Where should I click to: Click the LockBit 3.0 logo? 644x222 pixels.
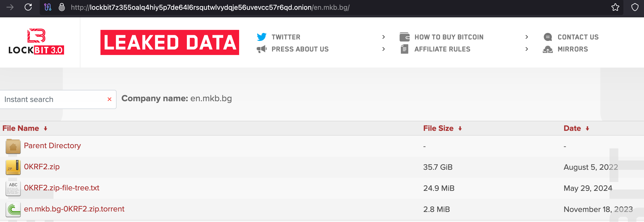[x=36, y=41]
